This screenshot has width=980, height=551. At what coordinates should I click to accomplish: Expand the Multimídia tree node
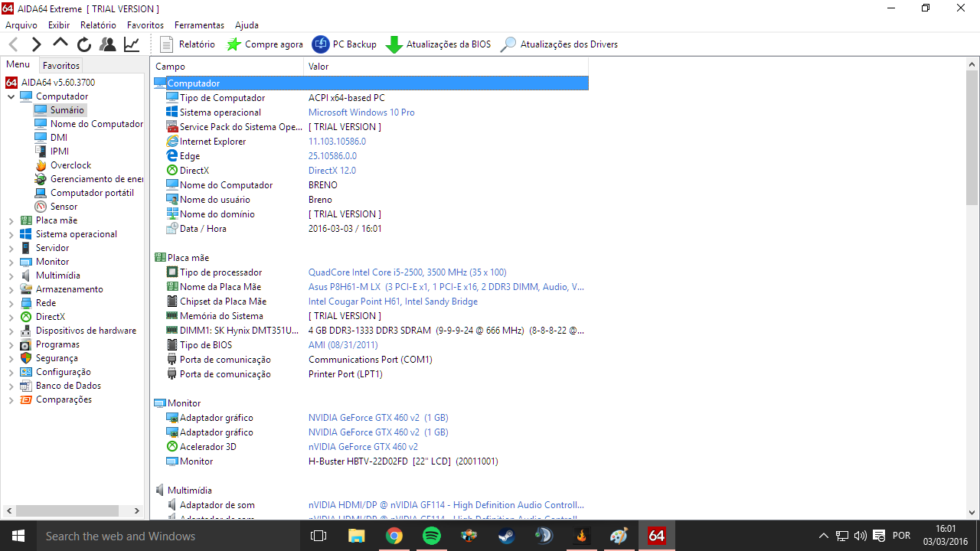(x=11, y=275)
